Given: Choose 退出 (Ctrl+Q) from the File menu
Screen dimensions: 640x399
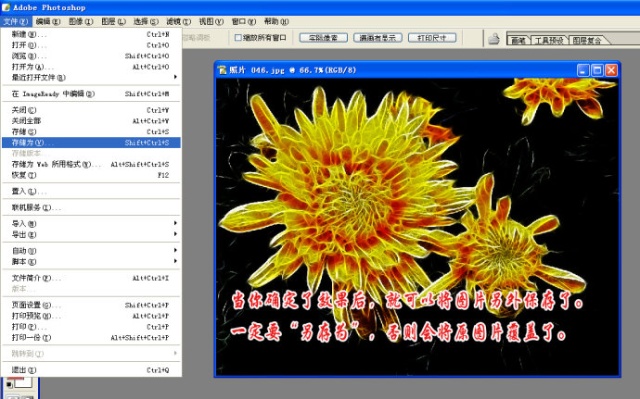Looking at the screenshot, I should click(91, 370).
